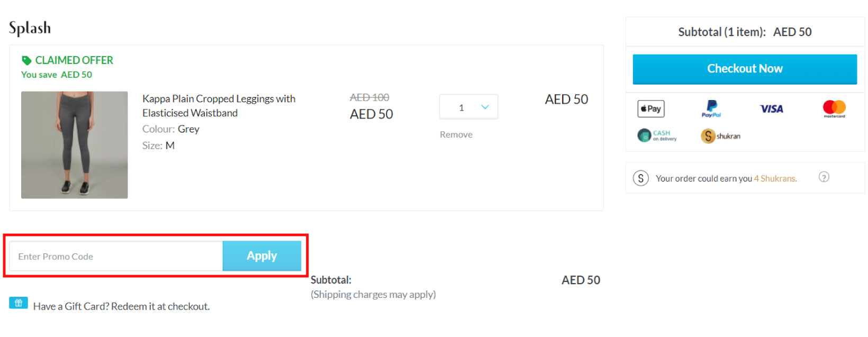
Task: Open the quantity dropdown for the leggings
Action: coord(468,107)
